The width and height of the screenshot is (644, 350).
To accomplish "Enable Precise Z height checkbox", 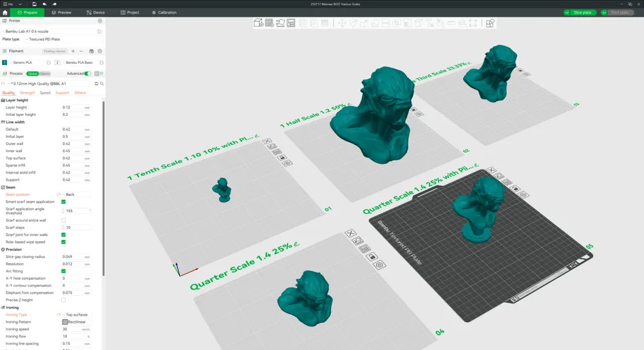I will (63, 300).
